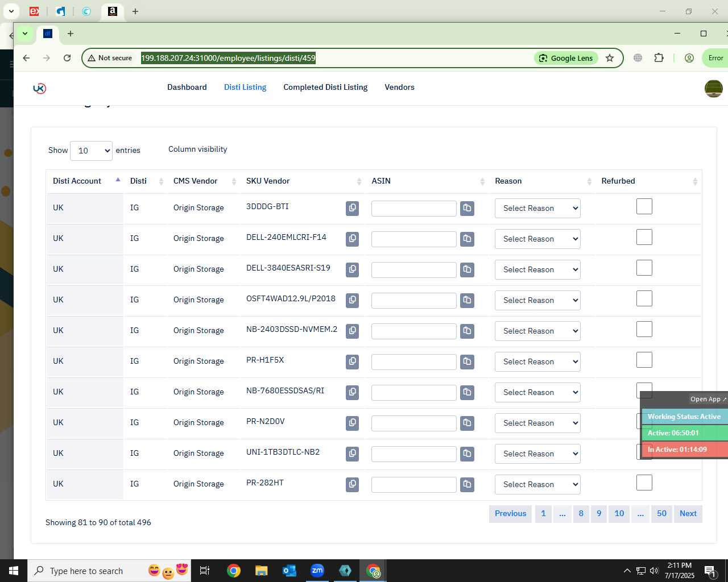
Task: Paste ASIN for the OSFT4WAD12.9L/P2018 row
Action: (x=468, y=300)
